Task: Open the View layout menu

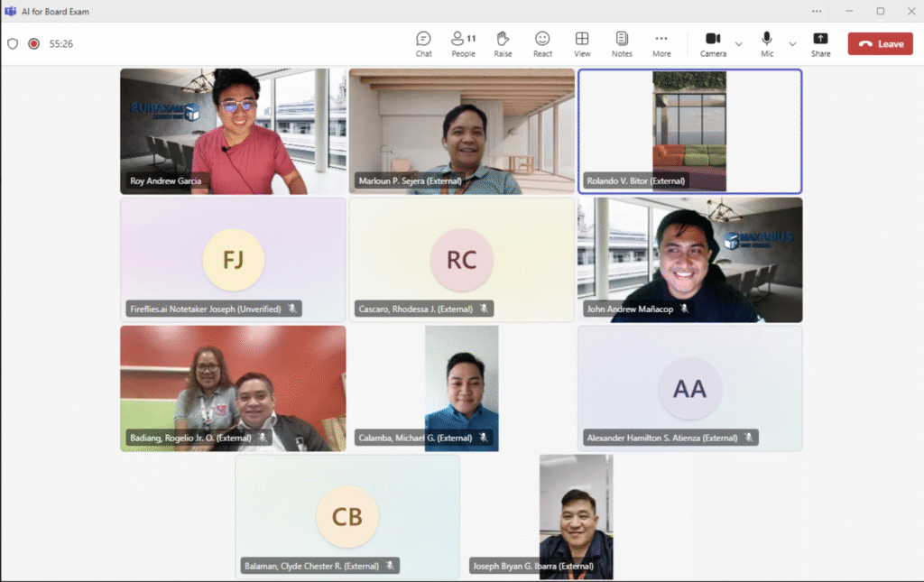Action: click(x=582, y=42)
